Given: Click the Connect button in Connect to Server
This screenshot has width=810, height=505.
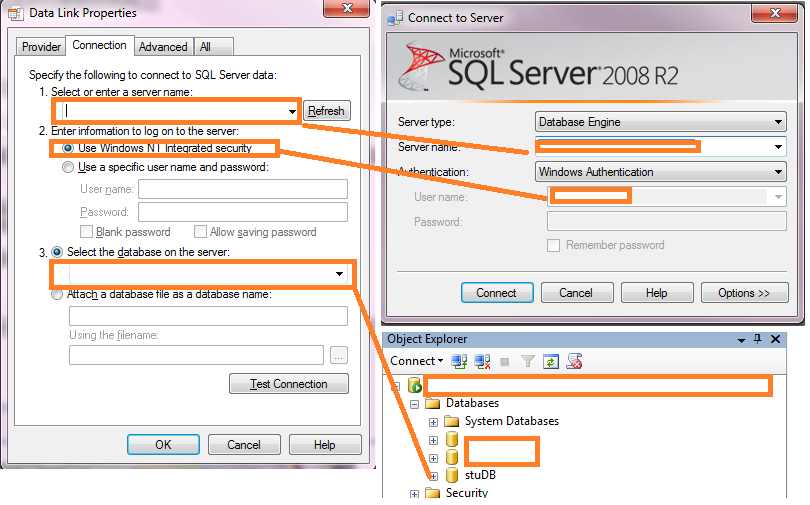Looking at the screenshot, I should [x=497, y=293].
